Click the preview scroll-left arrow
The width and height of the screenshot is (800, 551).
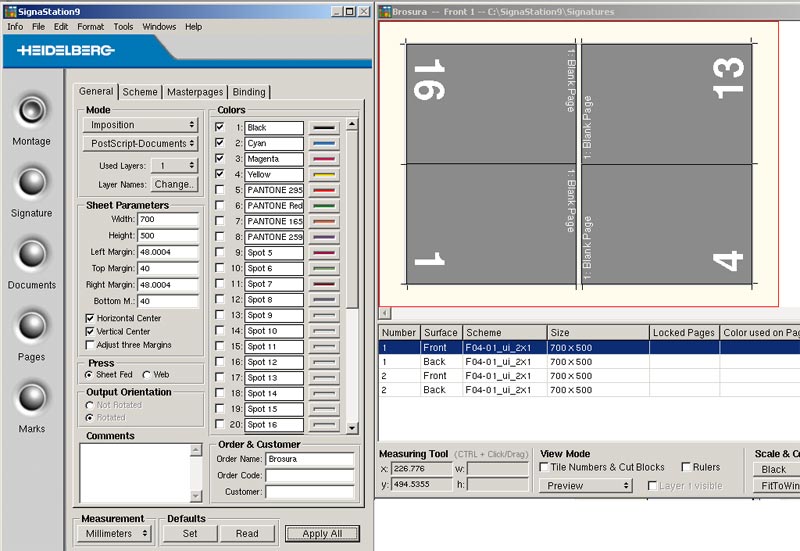pos(385,313)
